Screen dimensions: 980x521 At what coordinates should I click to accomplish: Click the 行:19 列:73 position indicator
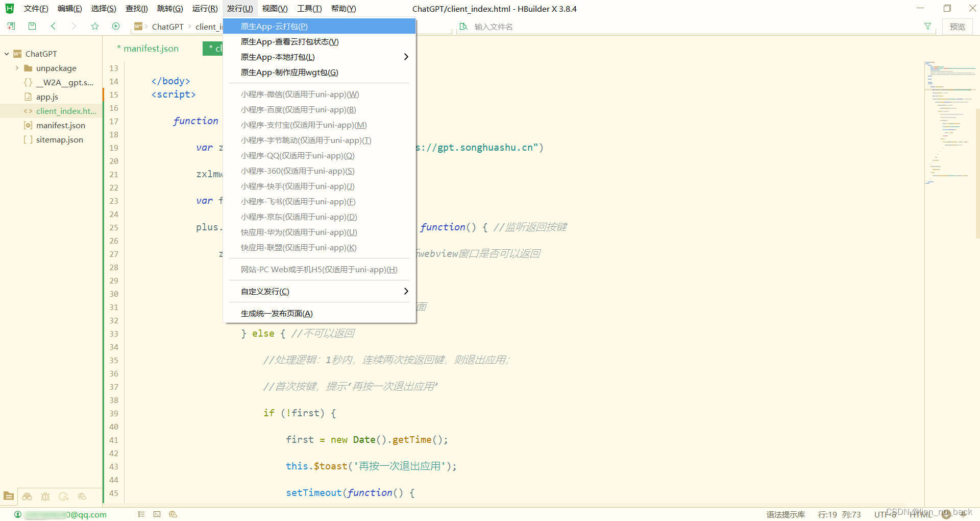(x=839, y=514)
